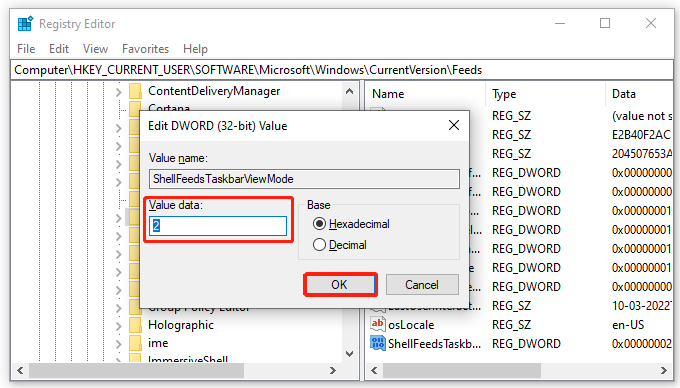Click tree pane scroll up arrow

point(350,91)
